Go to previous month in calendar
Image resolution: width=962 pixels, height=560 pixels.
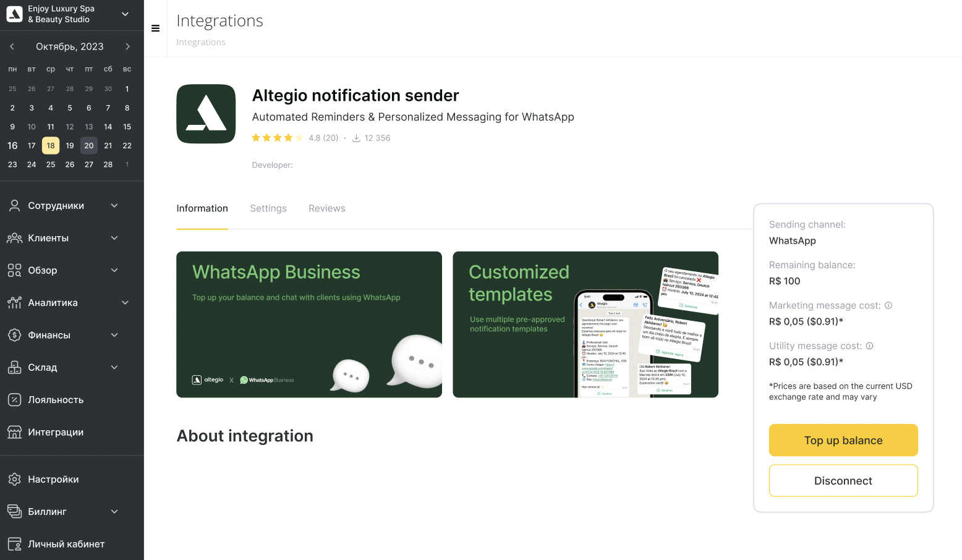(12, 46)
